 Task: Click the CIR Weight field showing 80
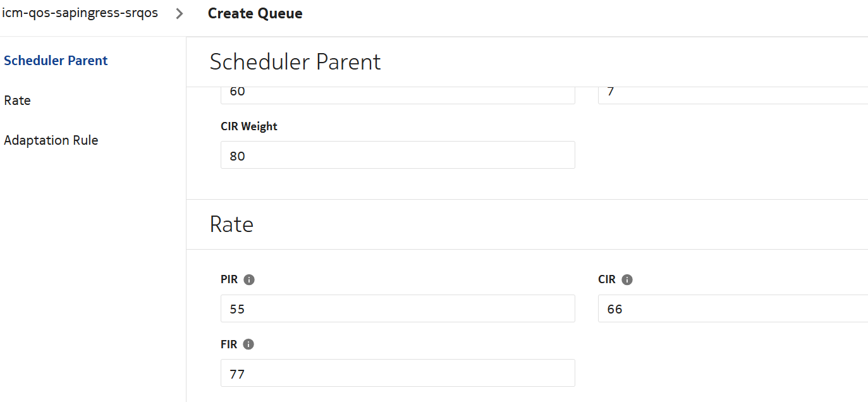click(x=398, y=155)
